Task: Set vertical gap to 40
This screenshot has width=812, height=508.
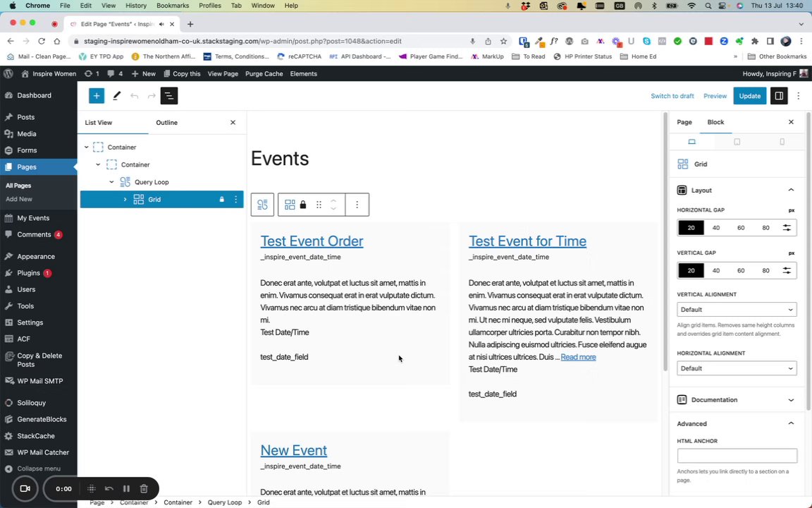Action: tap(715, 270)
